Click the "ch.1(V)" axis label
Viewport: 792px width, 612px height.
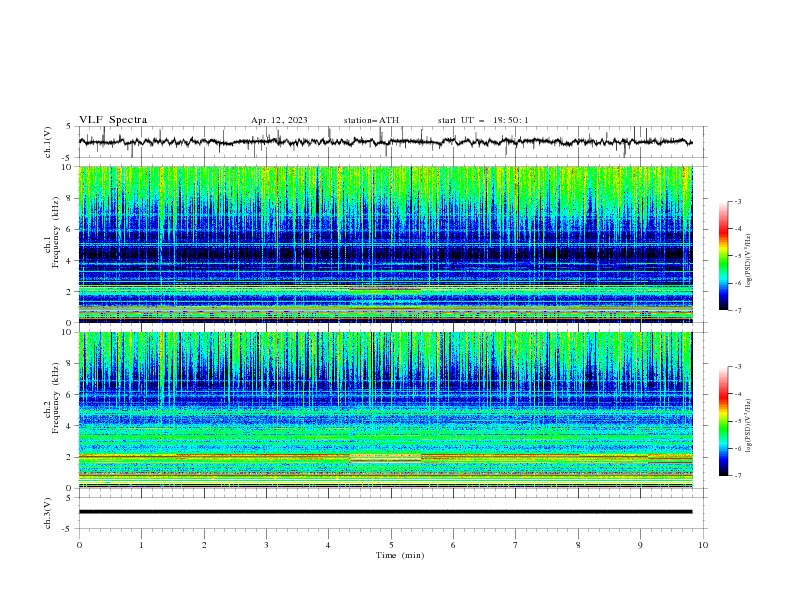pos(48,142)
